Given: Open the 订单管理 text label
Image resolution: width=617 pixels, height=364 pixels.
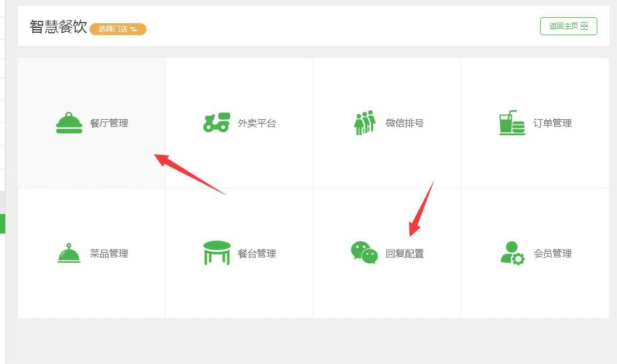Looking at the screenshot, I should click(553, 123).
